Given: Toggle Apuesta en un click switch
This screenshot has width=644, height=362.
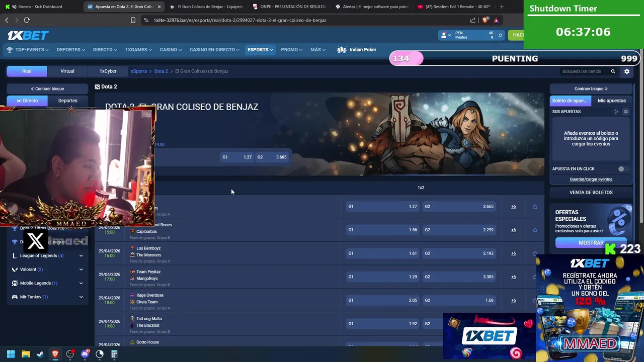Looking at the screenshot, I should point(623,169).
